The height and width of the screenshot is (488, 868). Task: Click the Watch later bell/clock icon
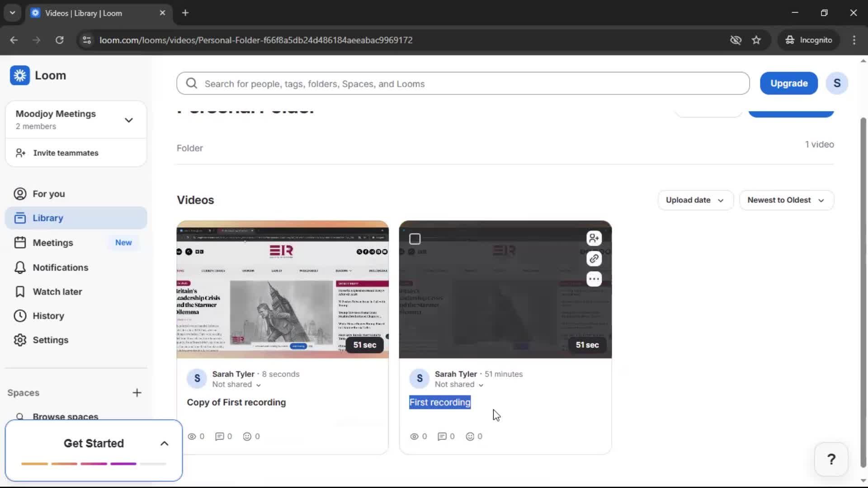pos(20,291)
